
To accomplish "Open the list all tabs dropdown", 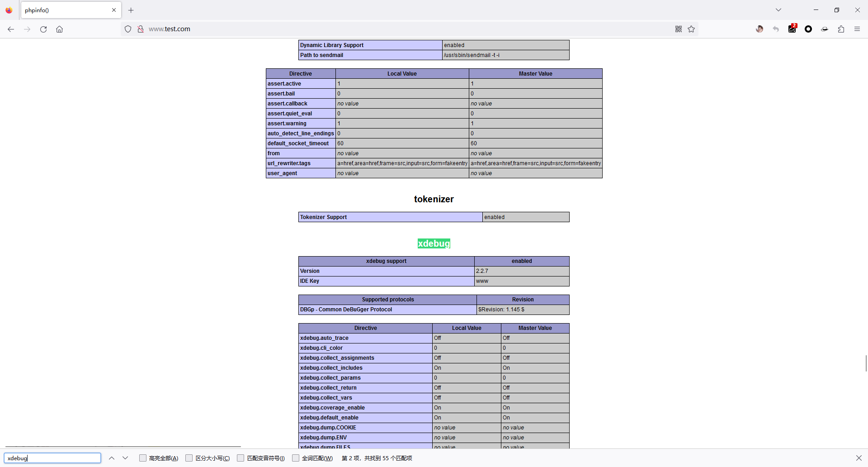I will 778,10.
